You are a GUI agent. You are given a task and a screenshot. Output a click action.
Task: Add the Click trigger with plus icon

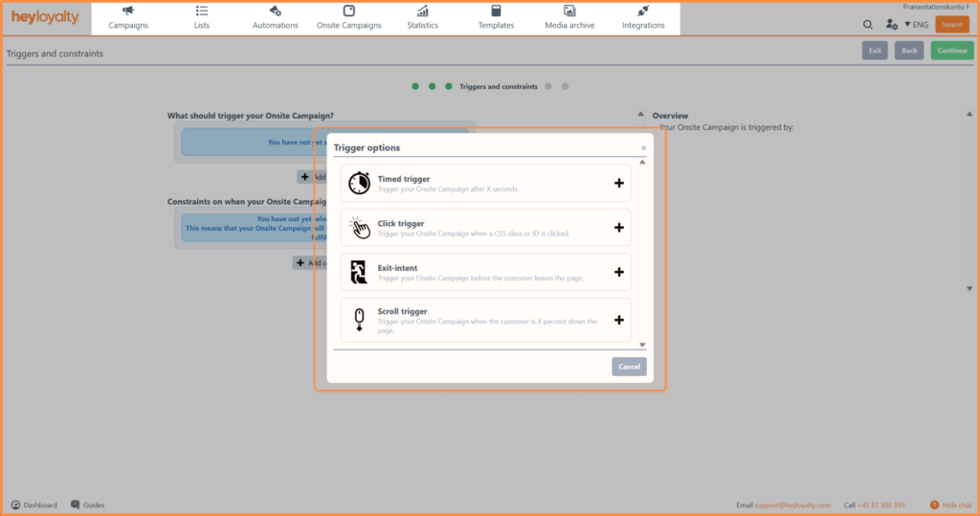[618, 228]
